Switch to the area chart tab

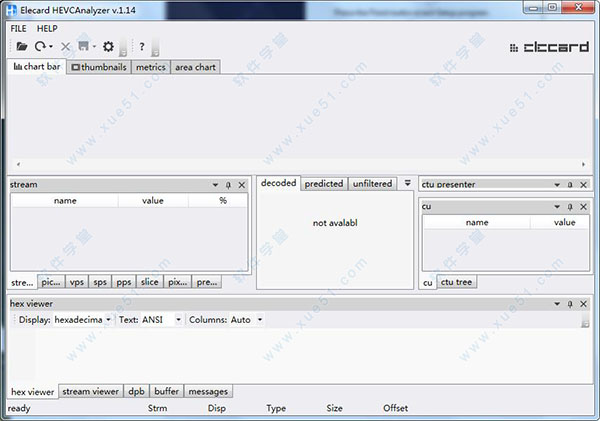[x=195, y=67]
